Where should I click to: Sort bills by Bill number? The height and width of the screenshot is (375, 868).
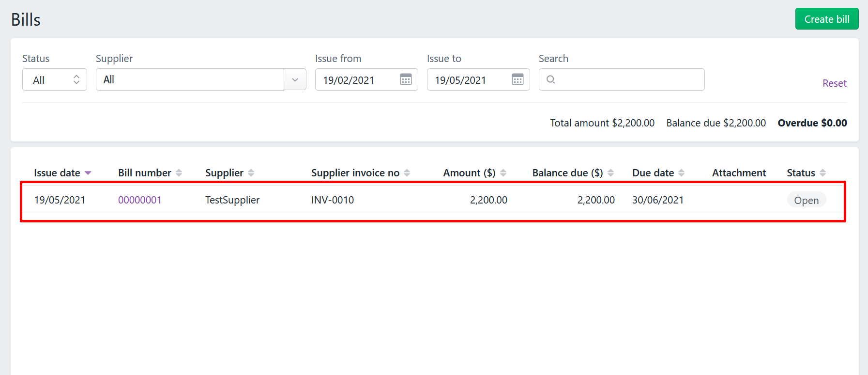[150, 173]
